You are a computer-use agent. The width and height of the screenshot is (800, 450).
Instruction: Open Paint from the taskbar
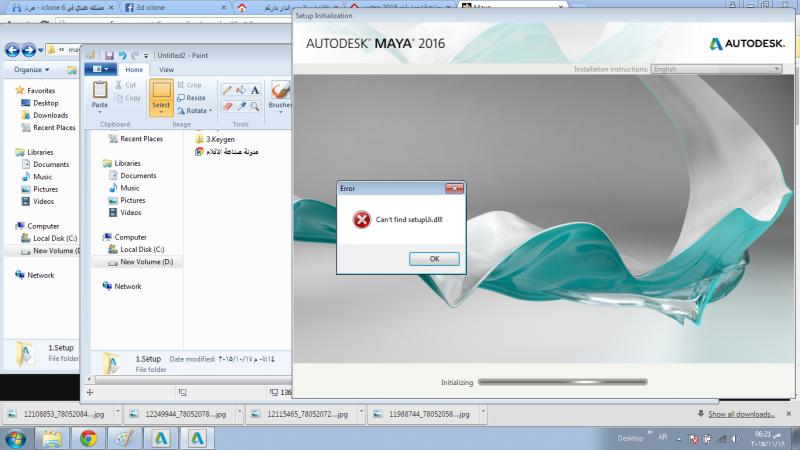click(x=124, y=438)
